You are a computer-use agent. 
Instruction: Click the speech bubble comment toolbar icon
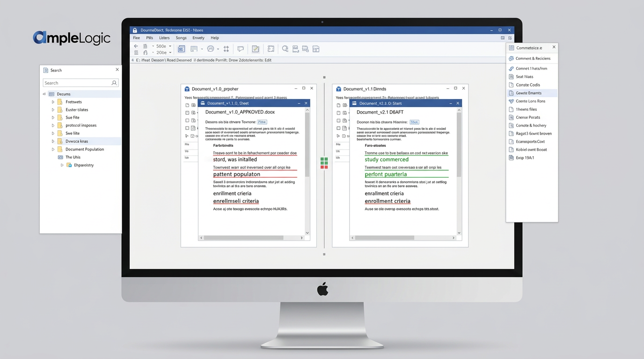tap(241, 49)
